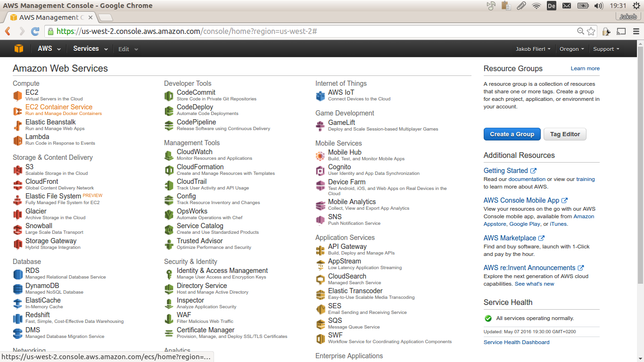Screen dimensions: 644x362
Task: Open the CodeCommit icon
Action: click(169, 96)
